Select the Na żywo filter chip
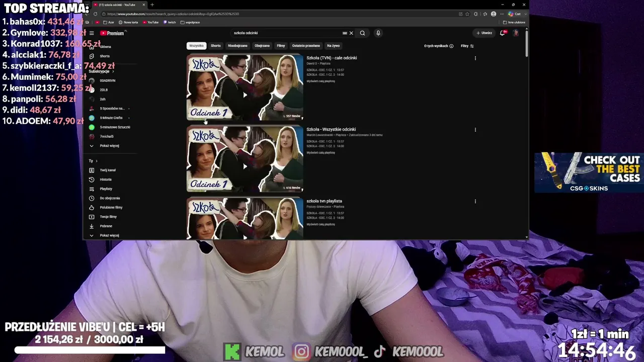The image size is (644, 362). point(334,46)
